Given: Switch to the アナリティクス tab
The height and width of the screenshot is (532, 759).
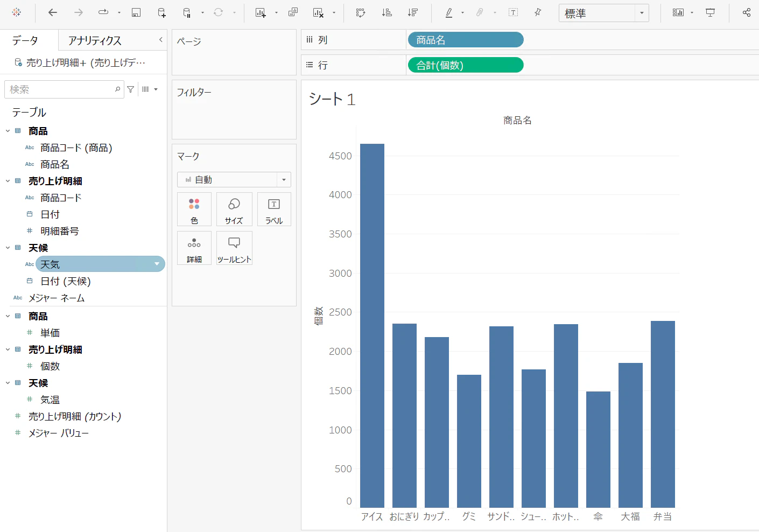Looking at the screenshot, I should [95, 40].
